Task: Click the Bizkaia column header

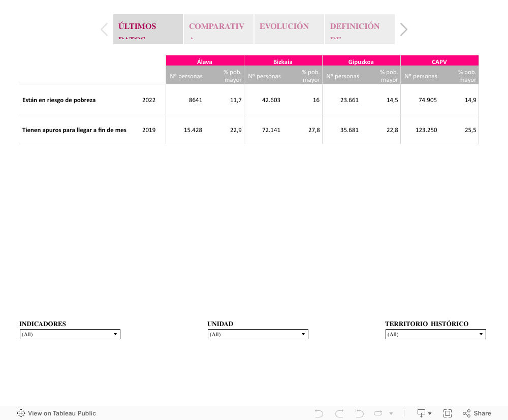Action: click(283, 61)
